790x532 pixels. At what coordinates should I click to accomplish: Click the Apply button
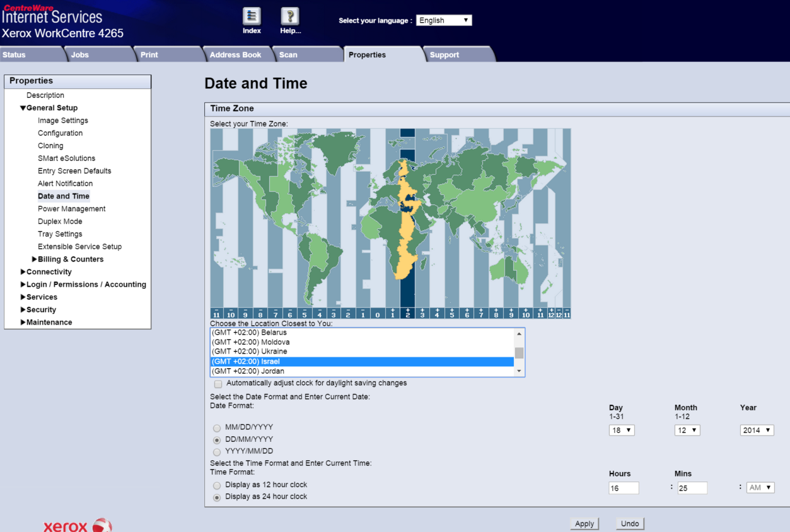(584, 524)
